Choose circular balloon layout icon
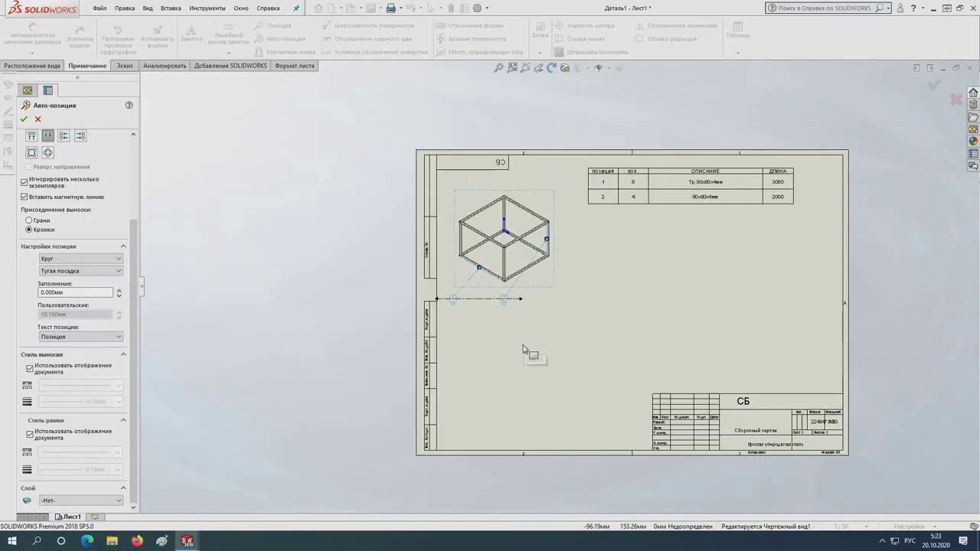 click(x=47, y=152)
